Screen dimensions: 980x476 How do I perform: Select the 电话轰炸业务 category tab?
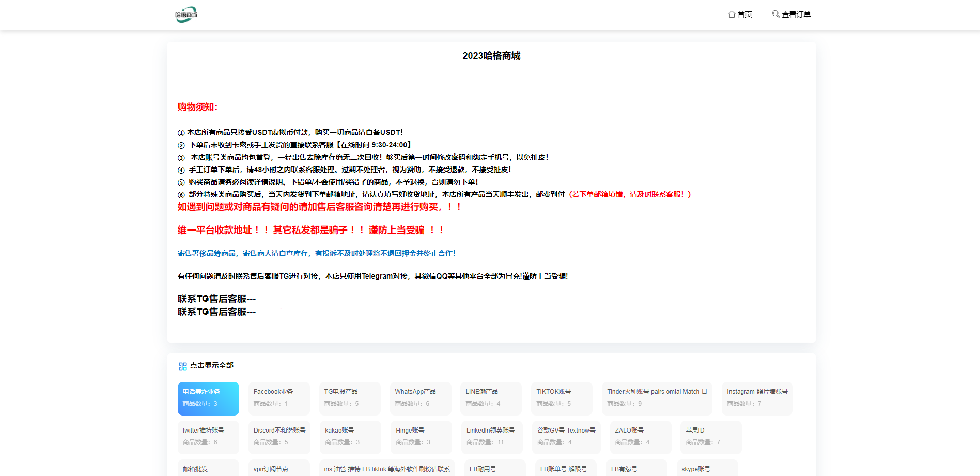click(208, 398)
